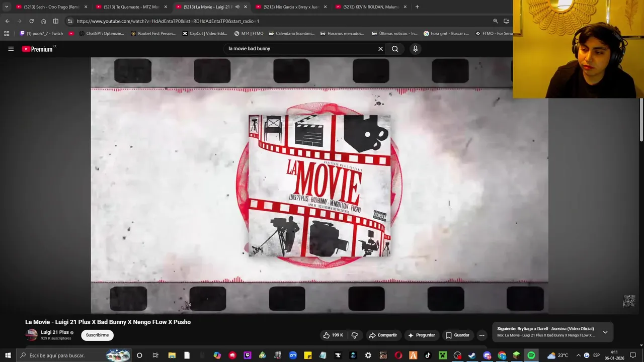Open the ChatGPT: Optimizin... bookmark
The image size is (644, 362).
point(101,34)
